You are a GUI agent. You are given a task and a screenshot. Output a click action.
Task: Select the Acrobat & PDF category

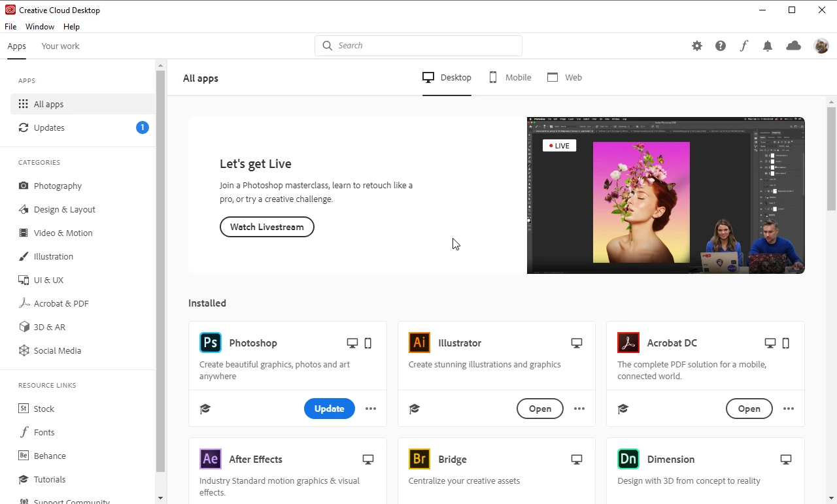click(53, 303)
